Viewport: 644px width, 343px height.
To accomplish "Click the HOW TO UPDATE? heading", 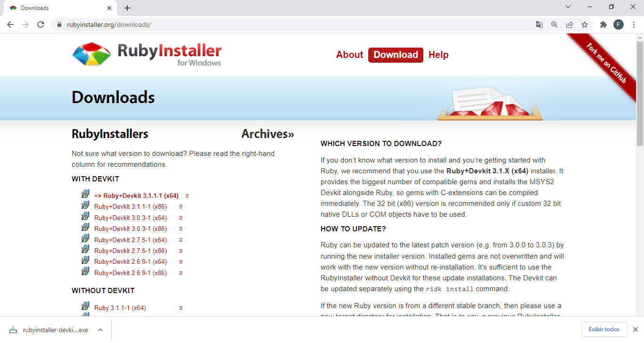I will coord(353,229).
